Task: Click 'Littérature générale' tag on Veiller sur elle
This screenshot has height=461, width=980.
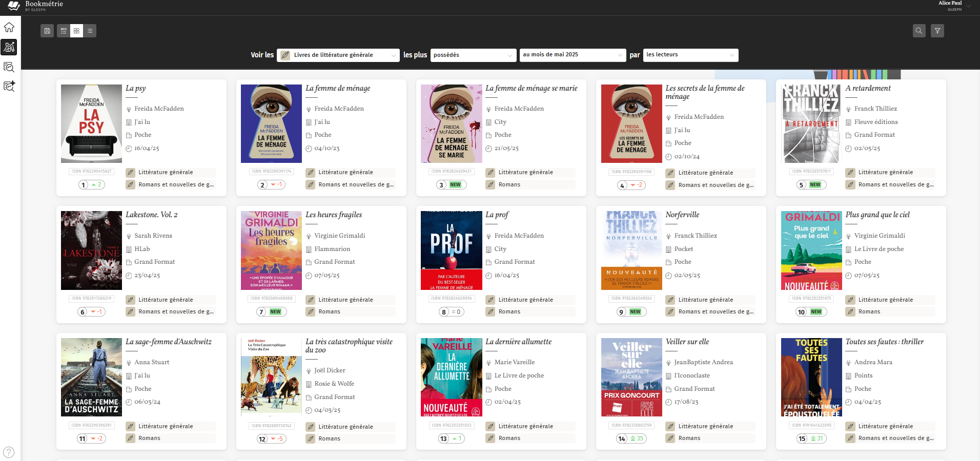Action: pyautogui.click(x=710, y=426)
